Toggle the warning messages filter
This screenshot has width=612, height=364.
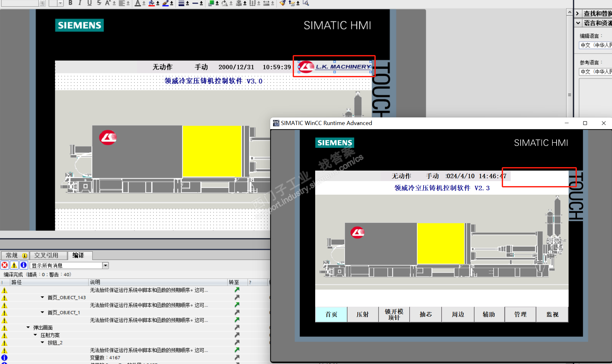click(x=14, y=265)
